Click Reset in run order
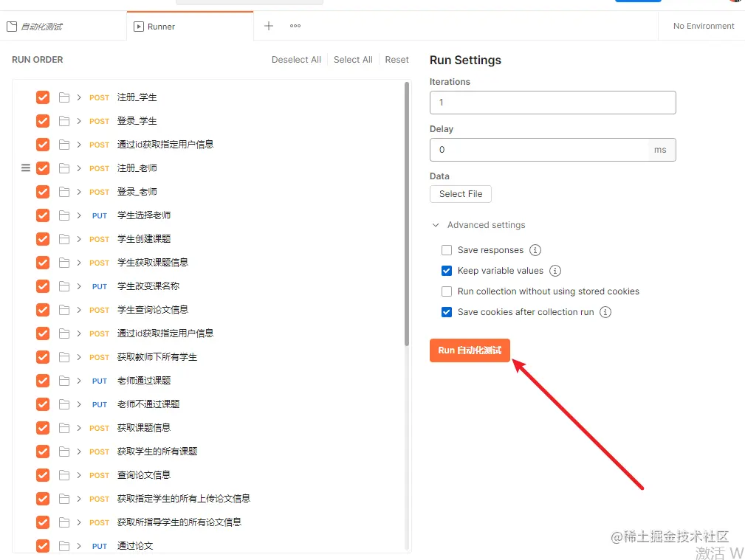 (x=396, y=59)
